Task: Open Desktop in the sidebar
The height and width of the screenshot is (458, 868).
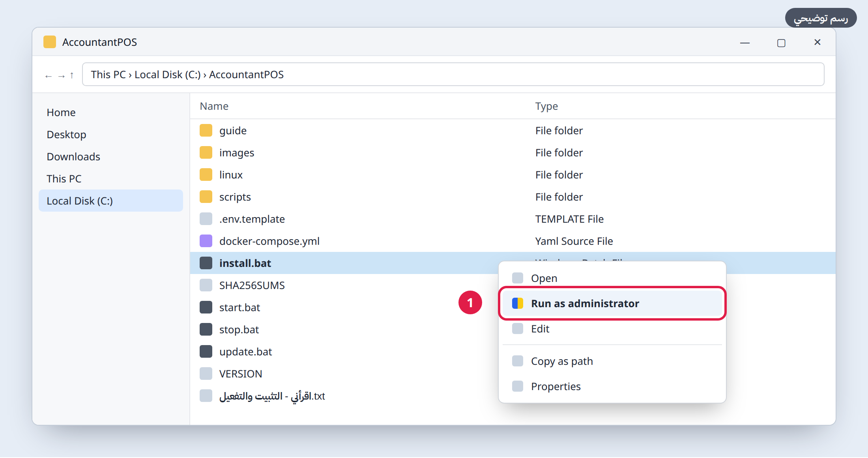Action: click(x=111, y=135)
